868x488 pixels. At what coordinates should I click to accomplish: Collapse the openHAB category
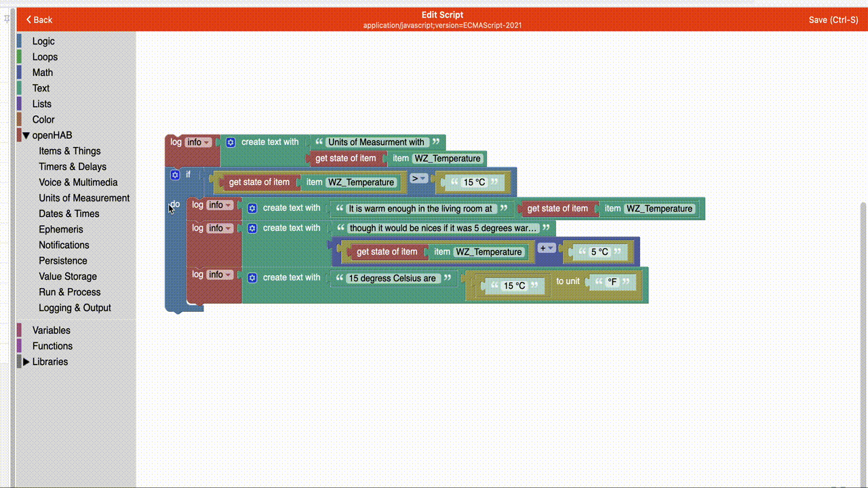26,136
